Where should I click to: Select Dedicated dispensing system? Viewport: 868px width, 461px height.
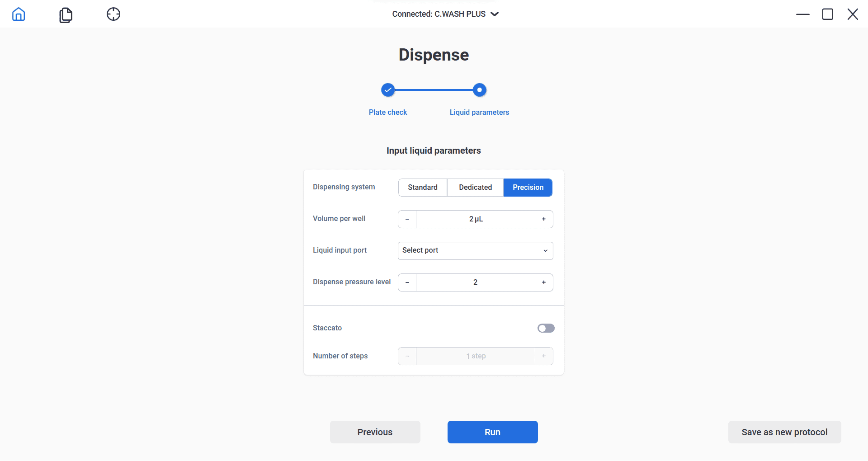tap(475, 188)
